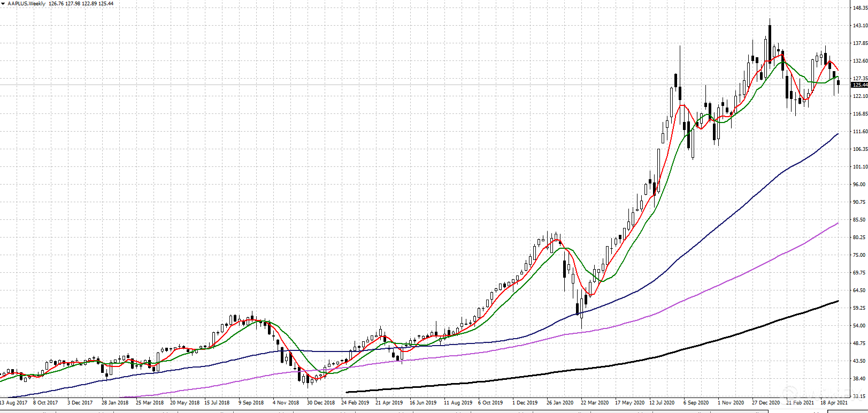Select the 64.50 price scale label
This screenshot has height=413, width=868.
pos(860,290)
